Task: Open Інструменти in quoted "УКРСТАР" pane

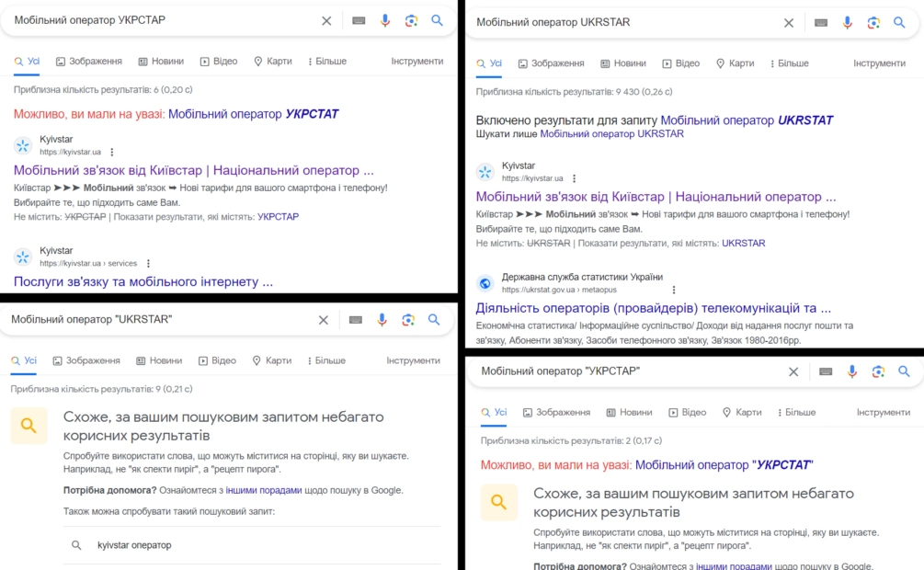Action: pos(884,413)
